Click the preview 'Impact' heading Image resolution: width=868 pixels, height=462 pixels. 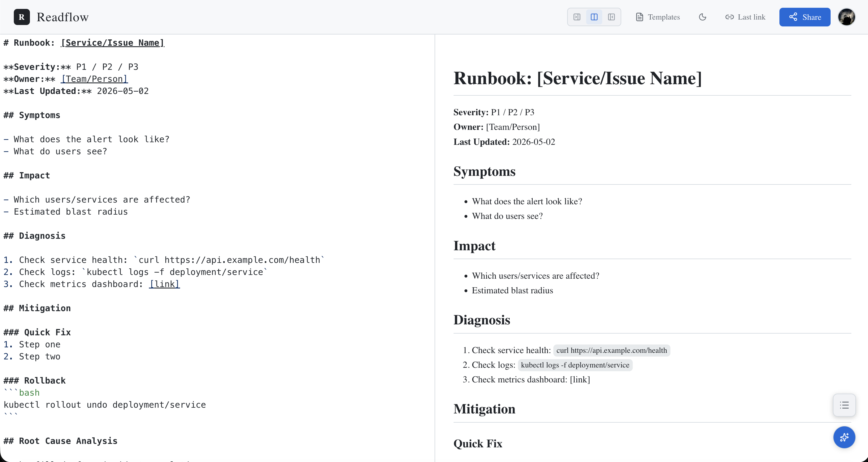click(x=474, y=246)
